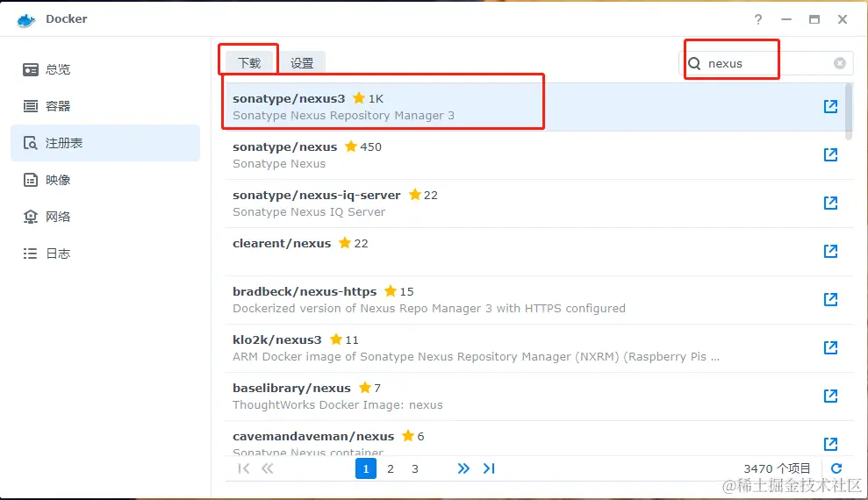The image size is (868, 500).
Task: Click the Sonatype Nexus Repository Manager 3 description
Action: point(343,116)
